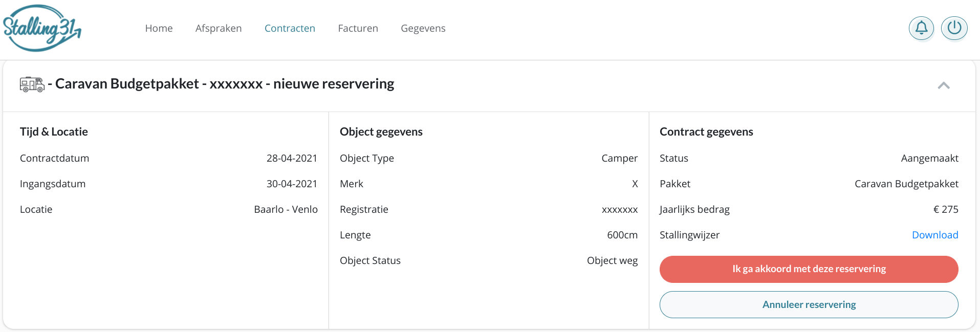
Task: Click the Status value Aangemaakt
Action: 929,159
